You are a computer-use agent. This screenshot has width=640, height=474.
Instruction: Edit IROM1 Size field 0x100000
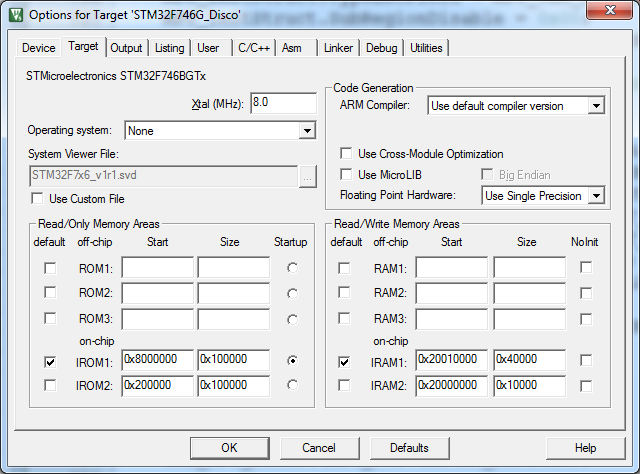(x=234, y=360)
